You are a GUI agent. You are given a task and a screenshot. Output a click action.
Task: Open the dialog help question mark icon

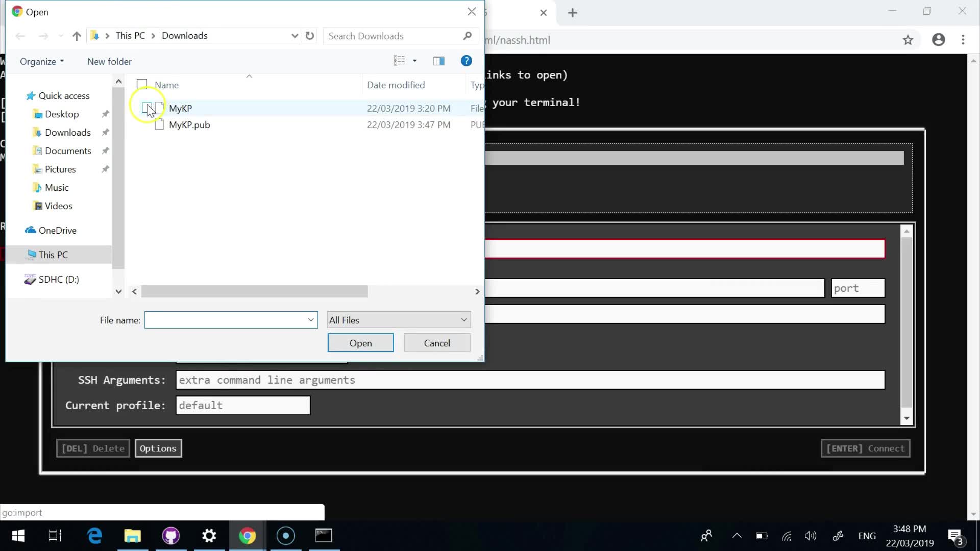tap(466, 61)
